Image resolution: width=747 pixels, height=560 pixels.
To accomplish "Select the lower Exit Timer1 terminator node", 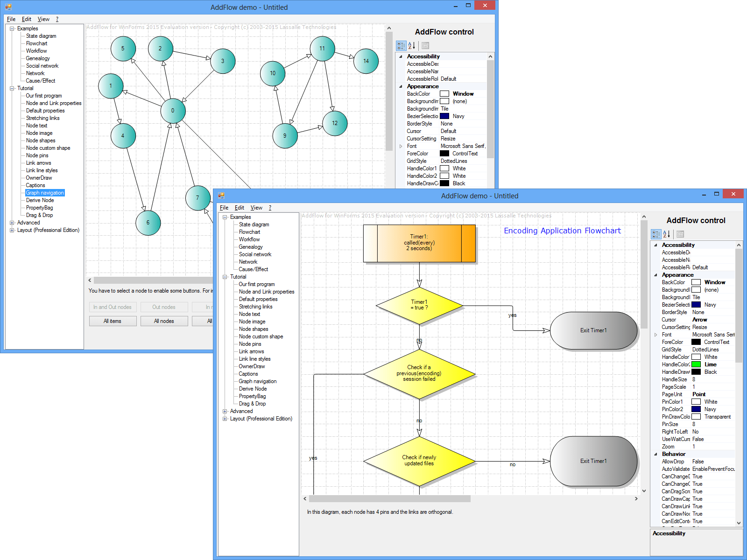I will [593, 461].
